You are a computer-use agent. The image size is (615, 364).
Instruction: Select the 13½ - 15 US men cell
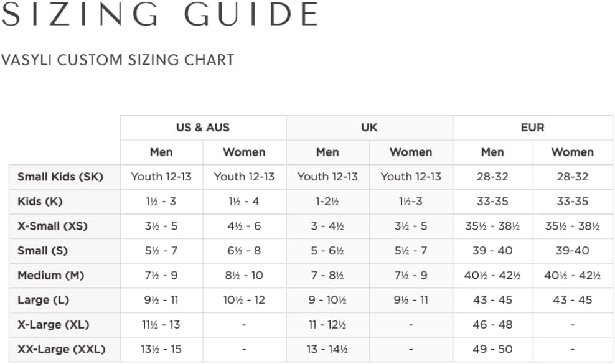(161, 350)
